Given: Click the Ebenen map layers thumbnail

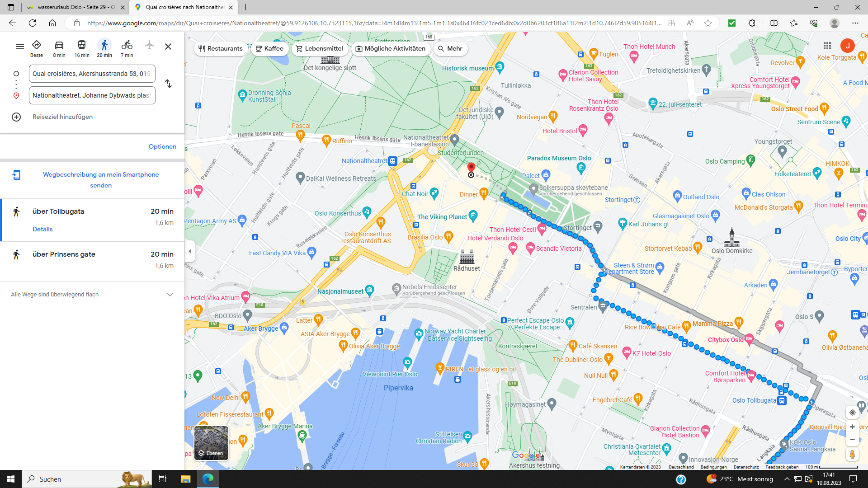Looking at the screenshot, I should [211, 443].
